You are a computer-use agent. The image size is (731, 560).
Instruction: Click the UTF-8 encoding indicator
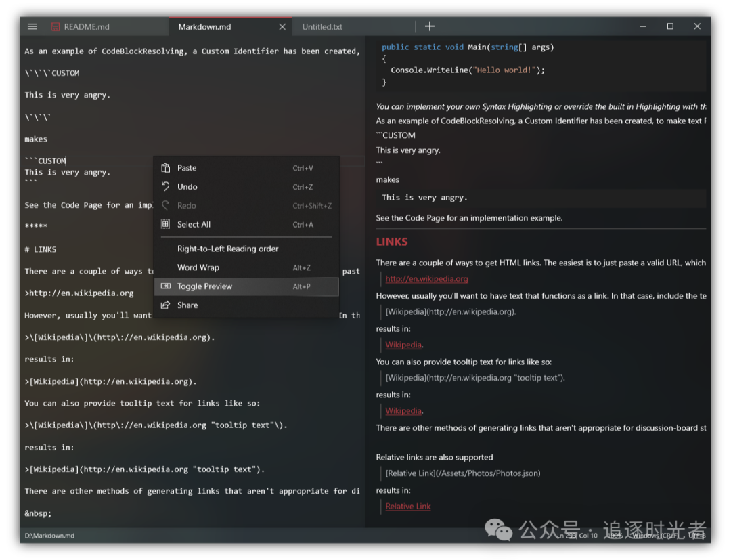tap(696, 536)
